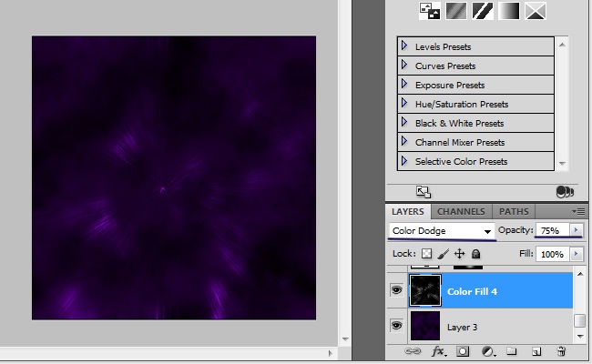Viewport: 592px width, 364px height.
Task: Expand the Hue/Saturation Presets group
Action: click(x=404, y=103)
